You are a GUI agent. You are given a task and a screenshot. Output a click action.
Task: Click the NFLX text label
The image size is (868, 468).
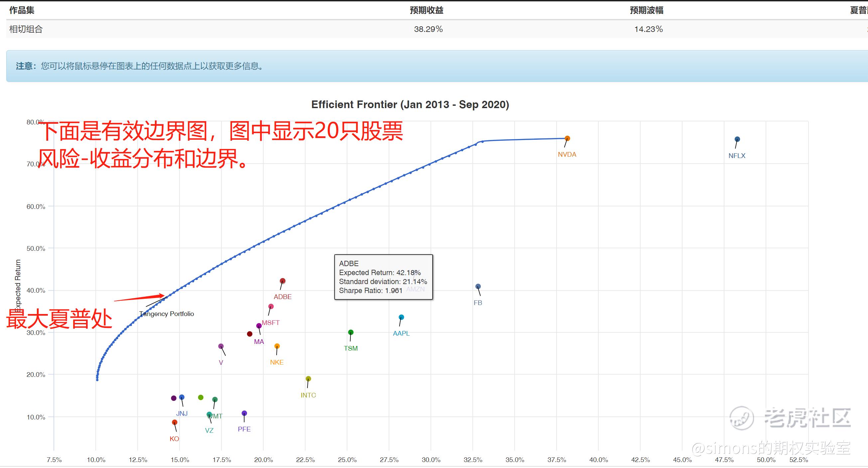click(x=737, y=156)
